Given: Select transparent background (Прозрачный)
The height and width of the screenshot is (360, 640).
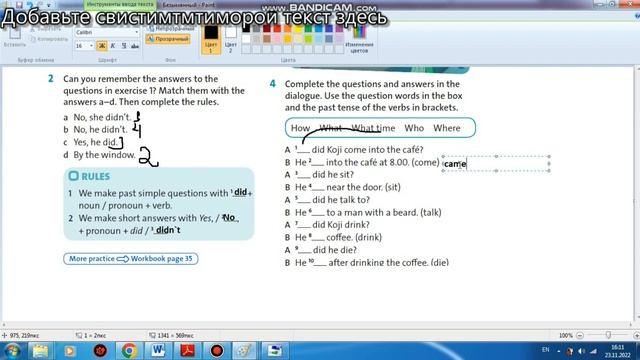Looking at the screenshot, I should (168, 39).
